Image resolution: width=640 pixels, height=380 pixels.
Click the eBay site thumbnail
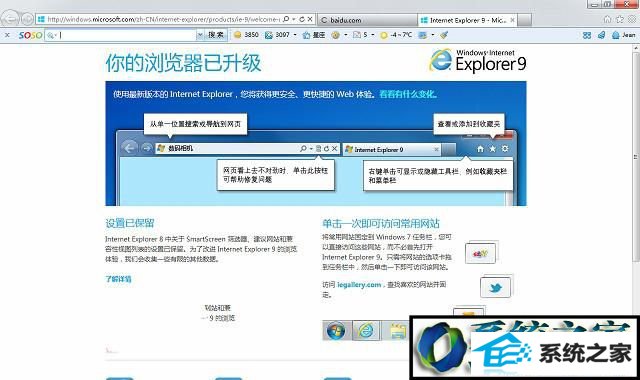pos(481,253)
